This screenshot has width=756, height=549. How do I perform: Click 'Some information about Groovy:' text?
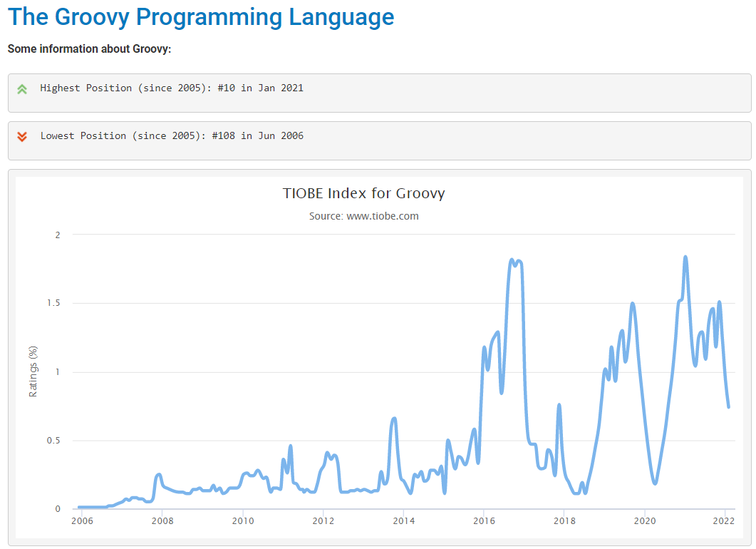pos(89,49)
